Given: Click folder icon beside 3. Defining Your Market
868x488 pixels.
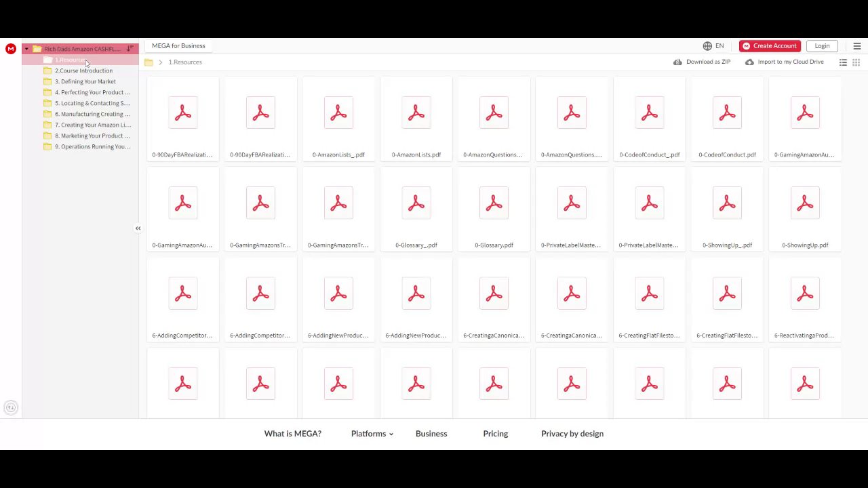Looking at the screenshot, I should (x=47, y=81).
